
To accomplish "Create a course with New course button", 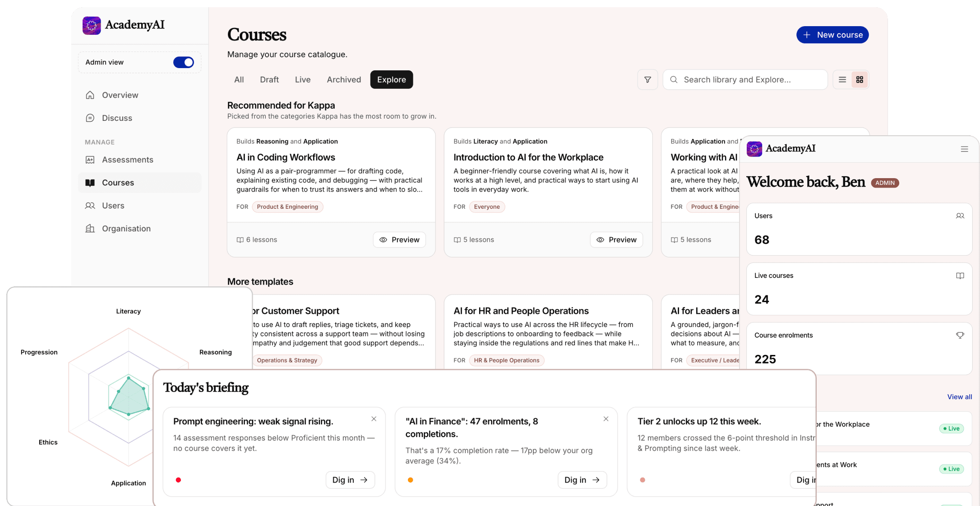I will click(x=832, y=35).
